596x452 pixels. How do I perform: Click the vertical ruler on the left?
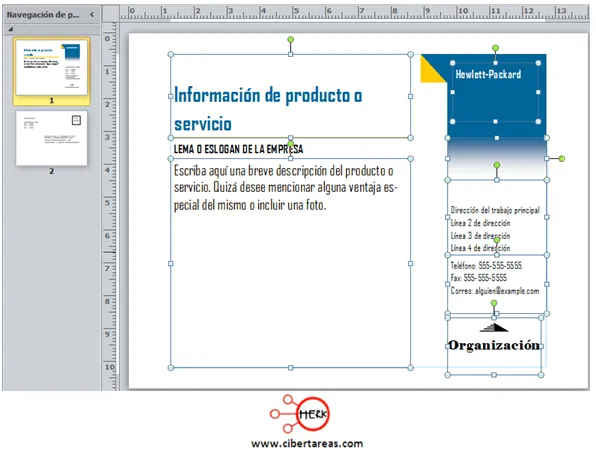tap(111, 206)
